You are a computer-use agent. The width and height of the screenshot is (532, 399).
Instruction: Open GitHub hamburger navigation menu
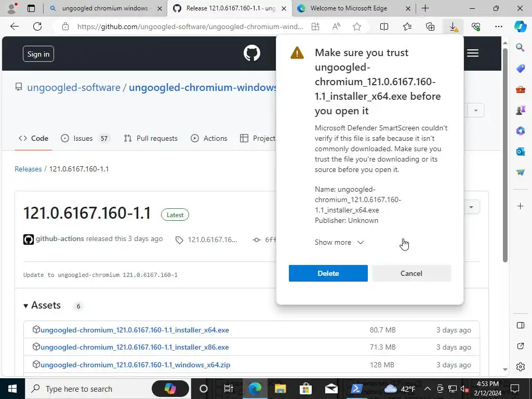[x=473, y=54]
